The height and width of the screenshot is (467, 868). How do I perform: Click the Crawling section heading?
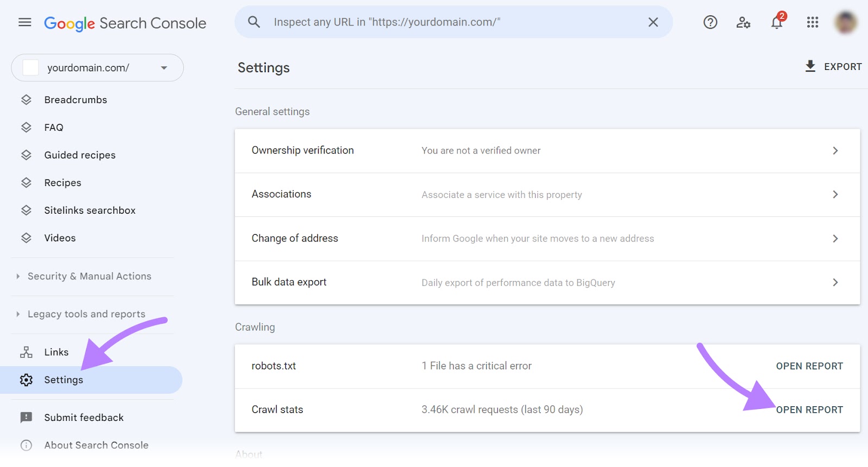coord(255,327)
